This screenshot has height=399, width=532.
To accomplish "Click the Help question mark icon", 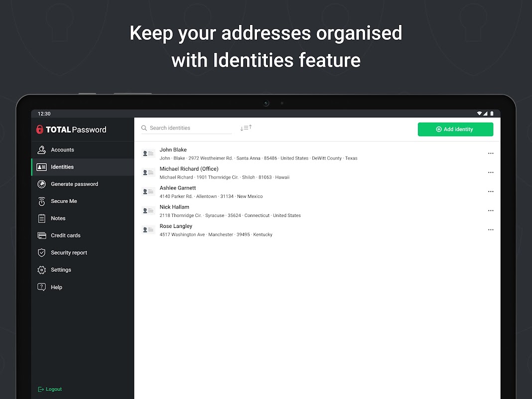I will pos(41,287).
